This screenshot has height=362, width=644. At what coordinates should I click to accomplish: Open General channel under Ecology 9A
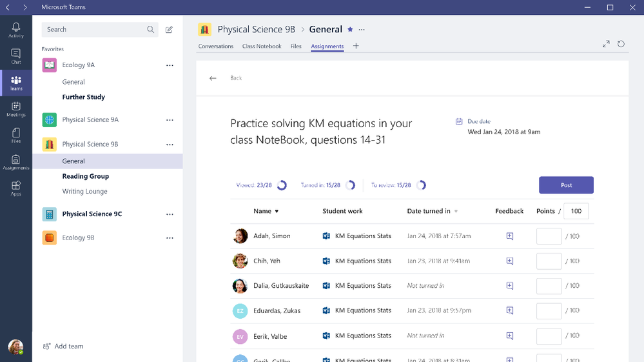pos(73,82)
